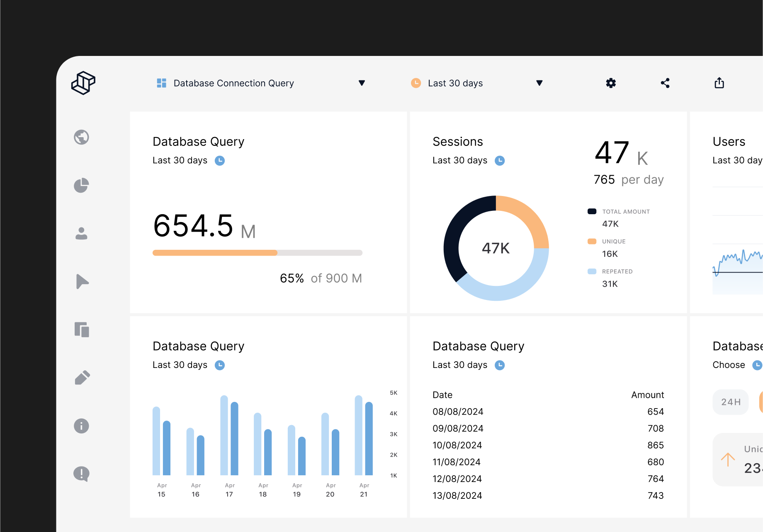Image resolution: width=763 pixels, height=532 pixels.
Task: Click the Unique legend orange swatch
Action: (x=592, y=242)
